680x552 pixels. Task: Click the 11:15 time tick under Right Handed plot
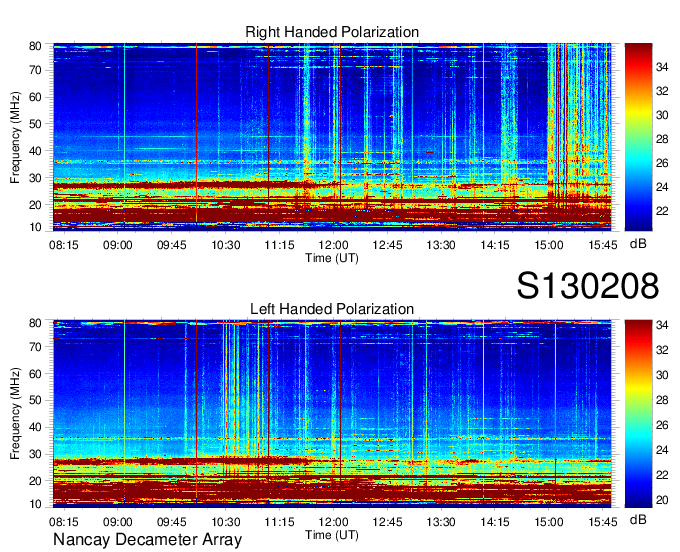click(279, 245)
